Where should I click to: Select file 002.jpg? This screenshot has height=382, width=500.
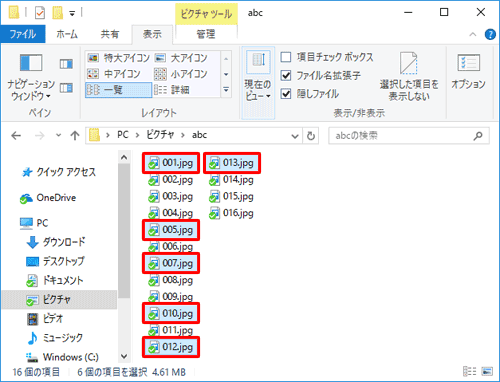click(x=171, y=180)
